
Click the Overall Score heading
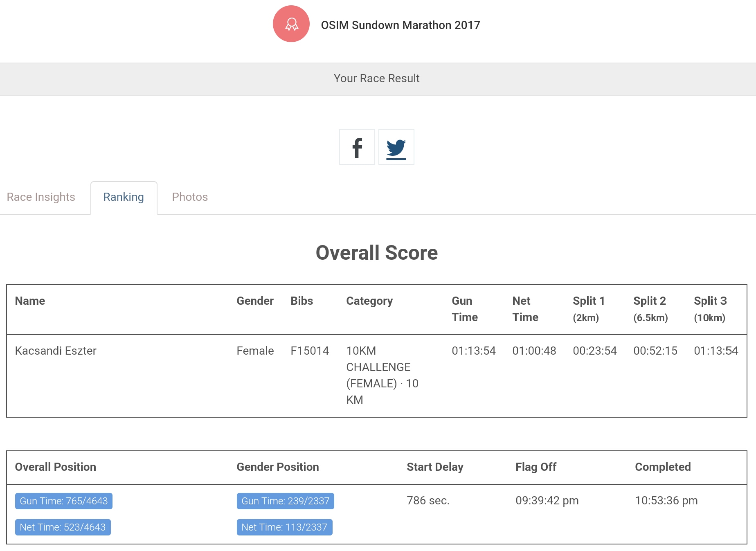tap(377, 252)
